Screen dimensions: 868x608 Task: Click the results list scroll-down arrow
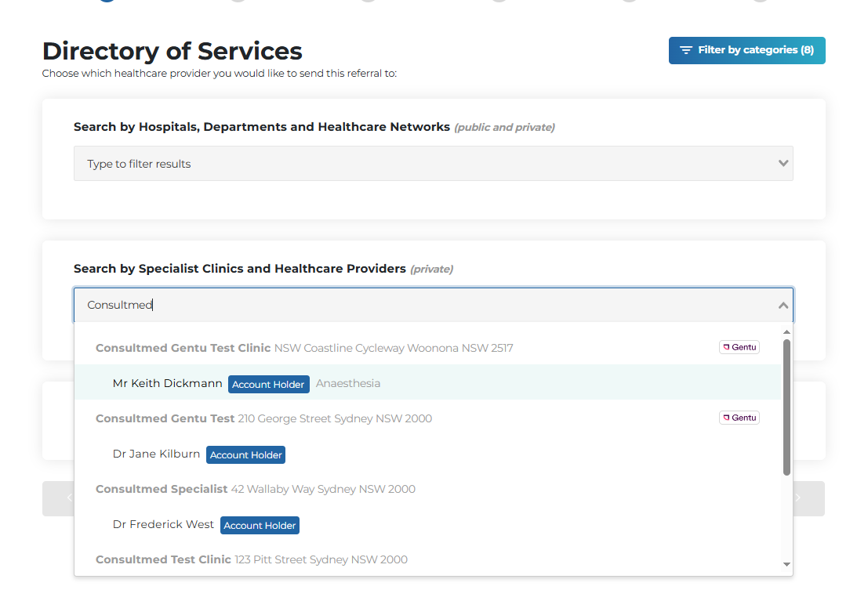786,564
